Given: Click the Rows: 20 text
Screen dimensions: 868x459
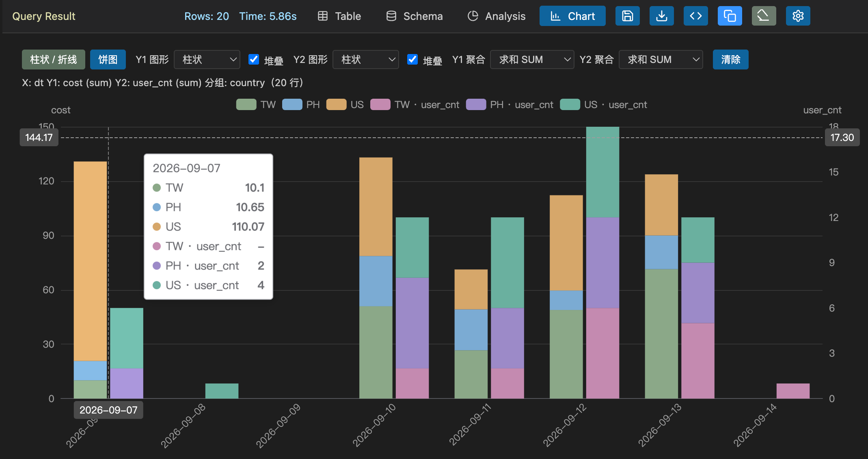Looking at the screenshot, I should 207,16.
